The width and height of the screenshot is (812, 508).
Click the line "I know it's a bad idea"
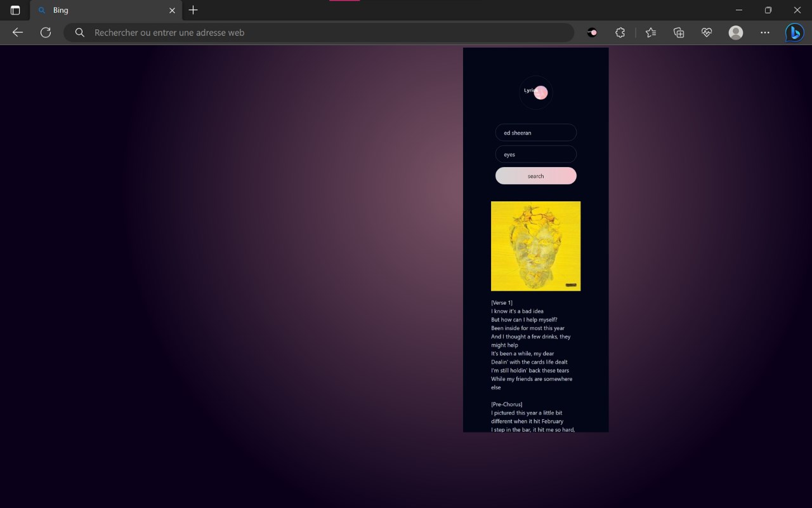coord(518,311)
